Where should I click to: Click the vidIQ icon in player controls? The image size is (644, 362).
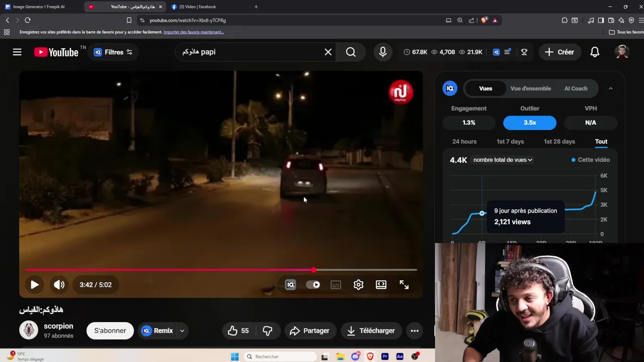click(290, 285)
